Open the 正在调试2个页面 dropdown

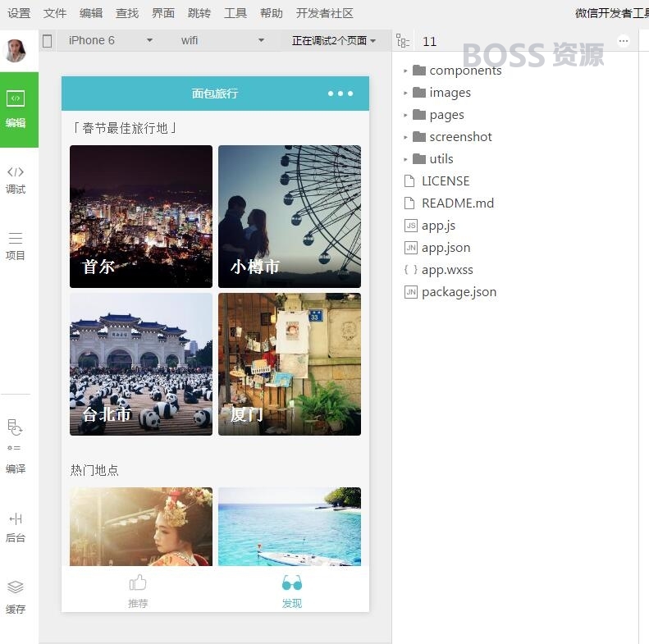(x=334, y=40)
